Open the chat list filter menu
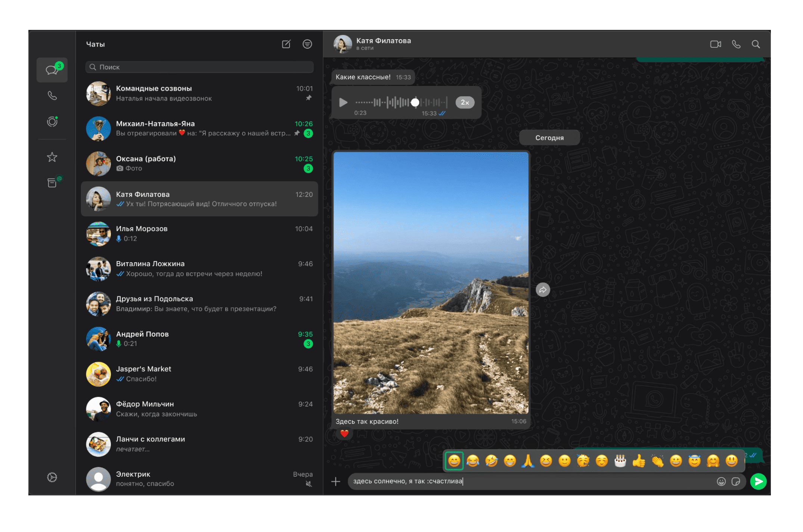This screenshot has height=532, width=803. [307, 44]
